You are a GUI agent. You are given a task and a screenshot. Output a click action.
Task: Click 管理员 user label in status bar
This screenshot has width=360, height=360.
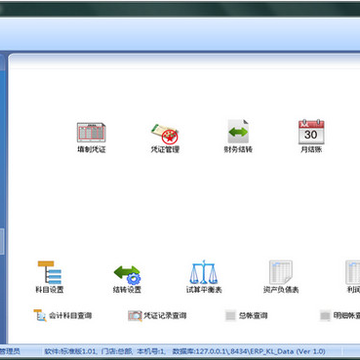pos(10,351)
